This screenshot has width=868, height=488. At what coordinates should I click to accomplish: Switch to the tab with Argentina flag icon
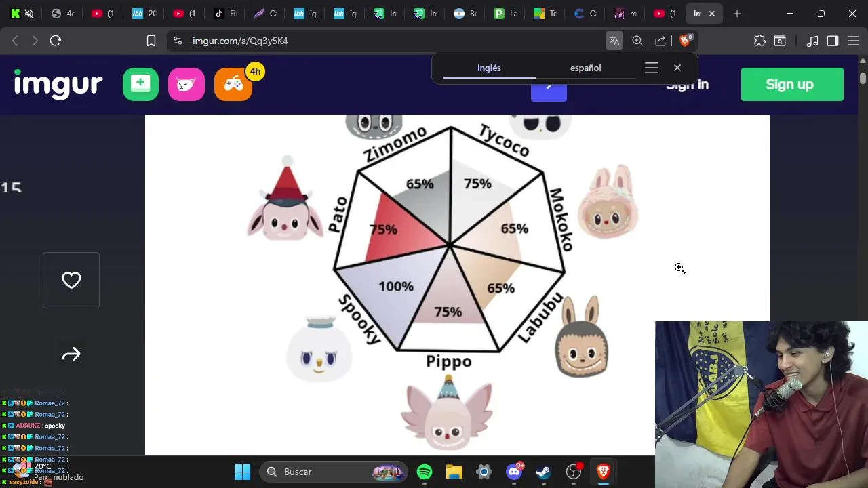coord(467,14)
